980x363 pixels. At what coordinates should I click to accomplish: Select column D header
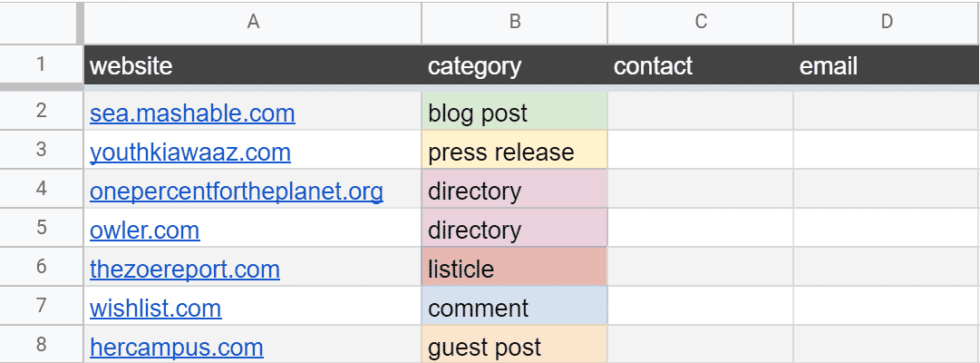[x=887, y=22]
